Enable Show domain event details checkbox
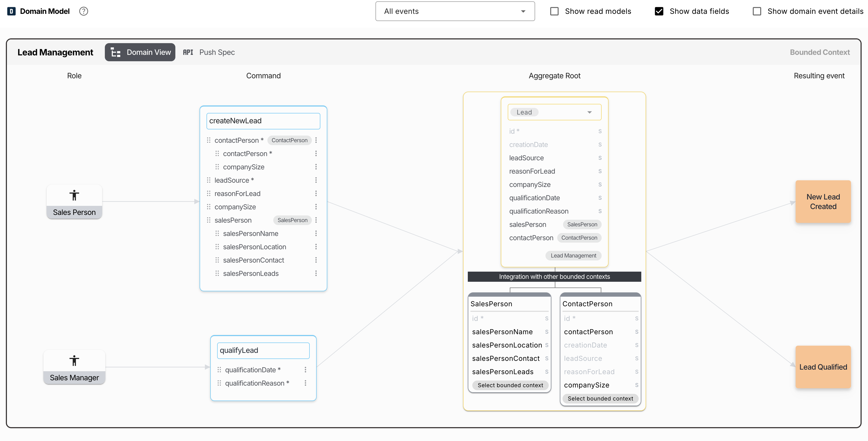The image size is (868, 441). tap(757, 11)
